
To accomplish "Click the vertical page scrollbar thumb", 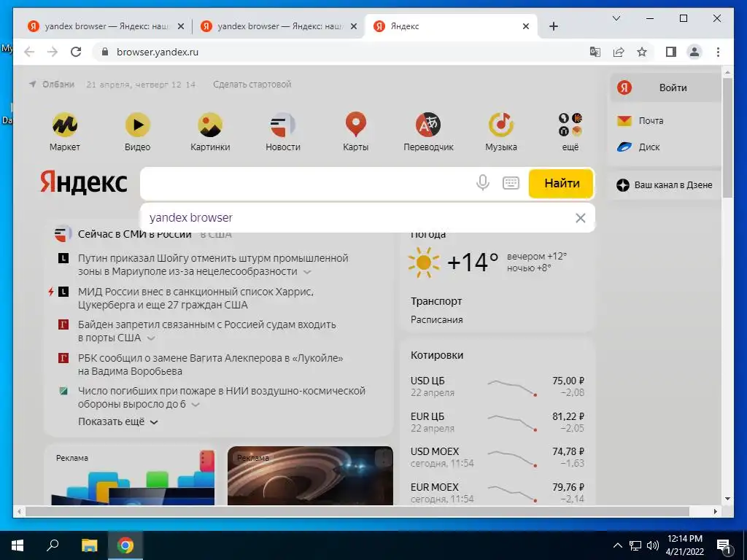I will pos(727,138).
